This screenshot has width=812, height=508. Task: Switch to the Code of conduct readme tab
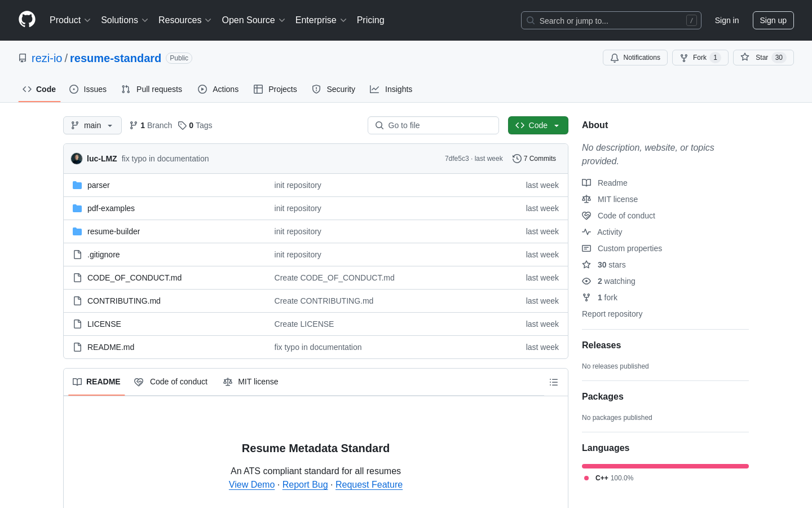[x=171, y=382]
